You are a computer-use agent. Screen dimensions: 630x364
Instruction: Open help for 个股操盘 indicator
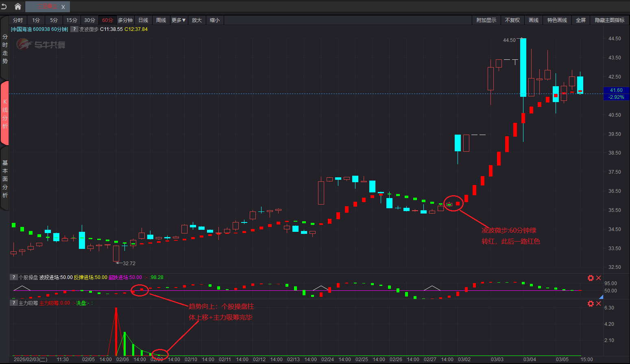click(14, 277)
